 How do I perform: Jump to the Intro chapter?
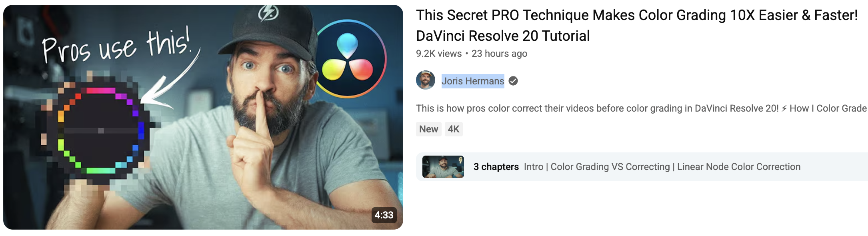534,167
